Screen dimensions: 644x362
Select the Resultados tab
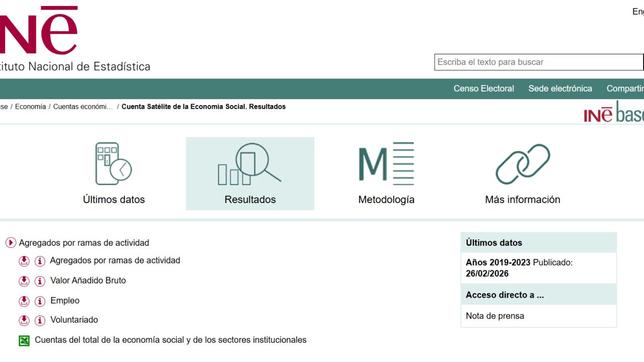tap(250, 174)
